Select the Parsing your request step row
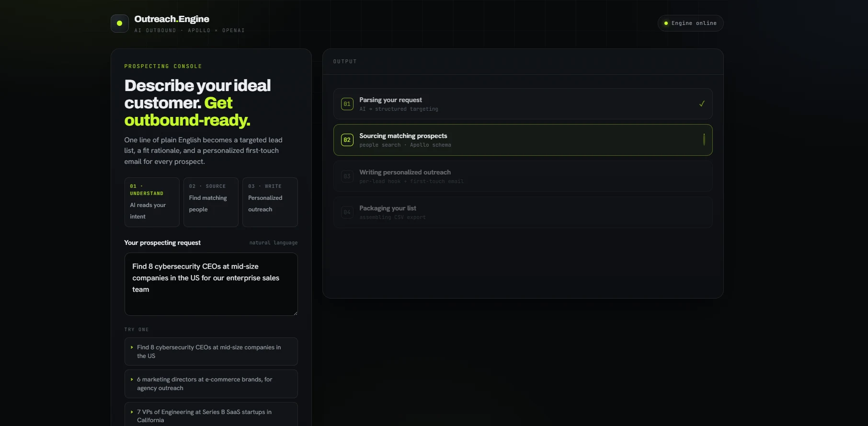 pos(523,104)
